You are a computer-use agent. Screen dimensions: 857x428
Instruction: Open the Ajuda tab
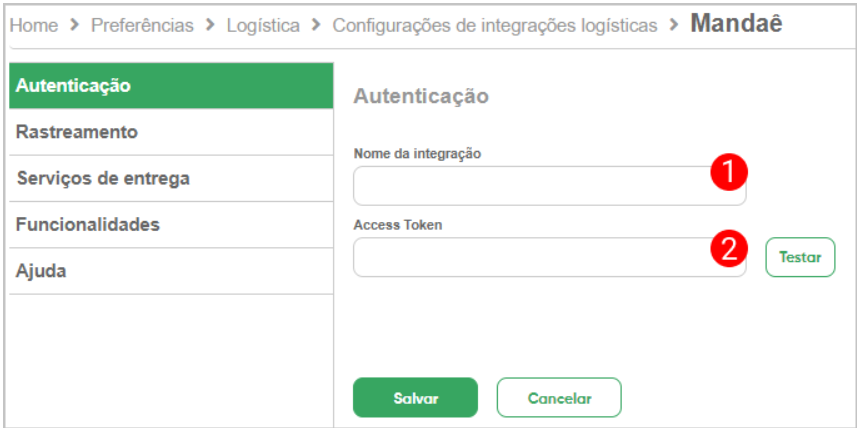tap(170, 271)
